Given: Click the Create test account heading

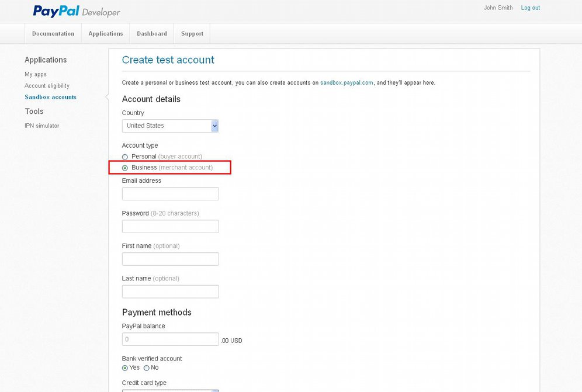Looking at the screenshot, I should click(168, 60).
